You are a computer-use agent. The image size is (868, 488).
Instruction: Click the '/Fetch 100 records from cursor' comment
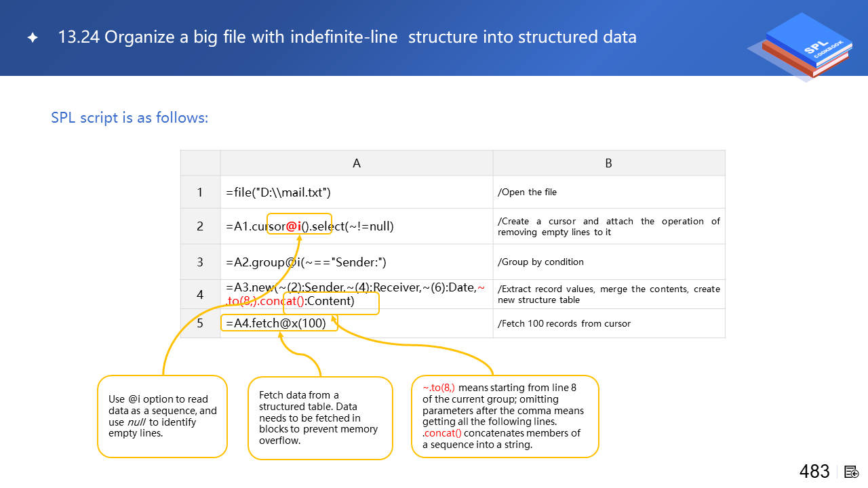click(x=564, y=324)
